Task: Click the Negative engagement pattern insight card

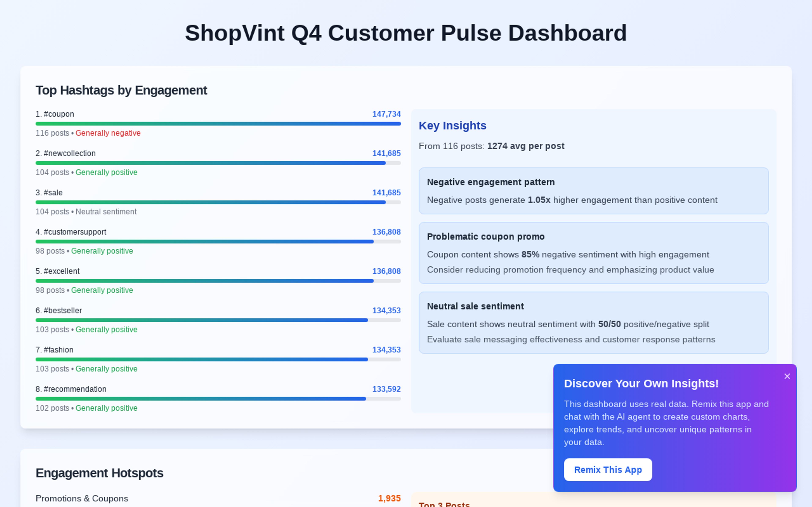Action: (x=593, y=191)
